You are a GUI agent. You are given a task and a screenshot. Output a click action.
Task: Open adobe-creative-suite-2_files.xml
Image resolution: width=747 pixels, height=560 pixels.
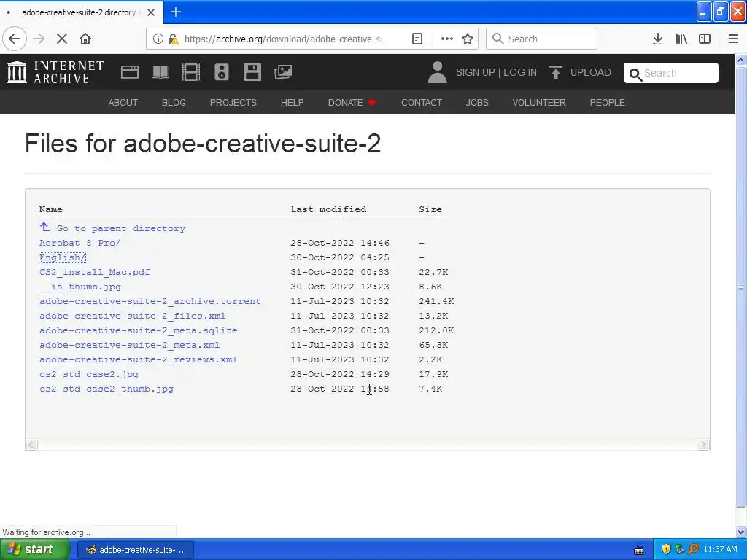[133, 316]
